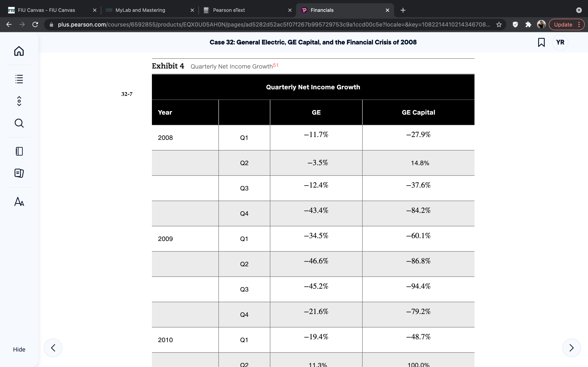This screenshot has height=367, width=588.
Task: Hide the sidebar panel
Action: 19,349
